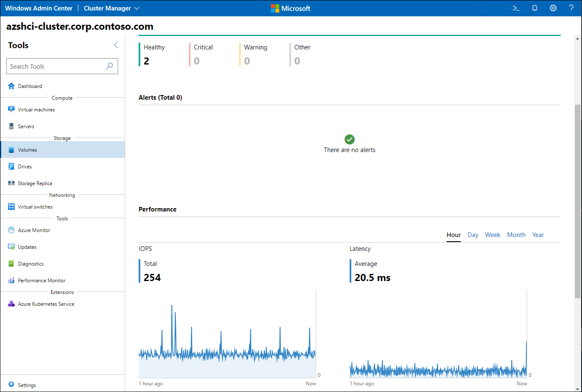The height and width of the screenshot is (392, 582).
Task: Open the Drives tool label
Action: pos(25,167)
